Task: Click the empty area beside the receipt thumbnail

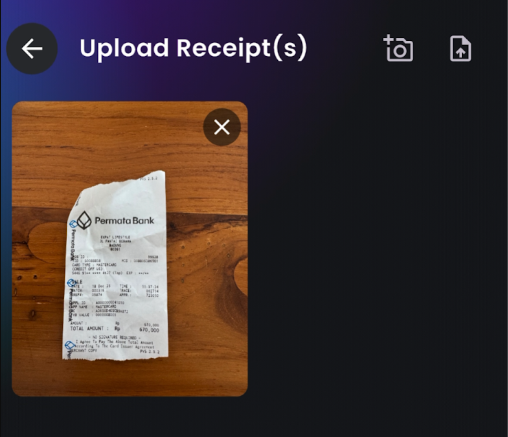Action: [377, 249]
